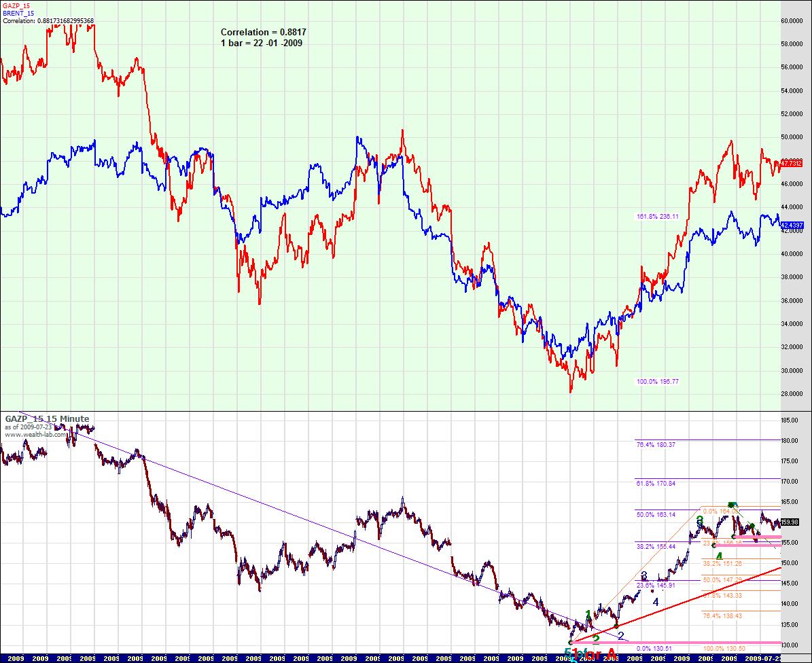
Task: Click the 60.0000 price axis label
Action: click(x=792, y=21)
